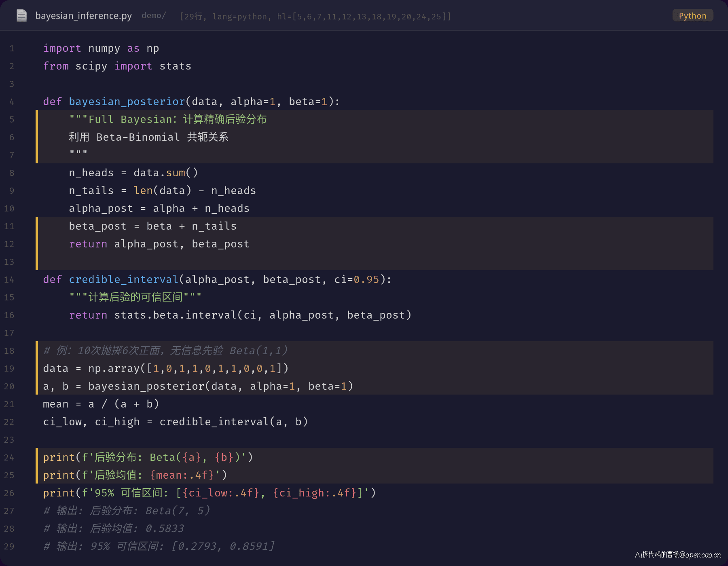Click the print line with '后验均值'
728x566 pixels.
coord(135,475)
